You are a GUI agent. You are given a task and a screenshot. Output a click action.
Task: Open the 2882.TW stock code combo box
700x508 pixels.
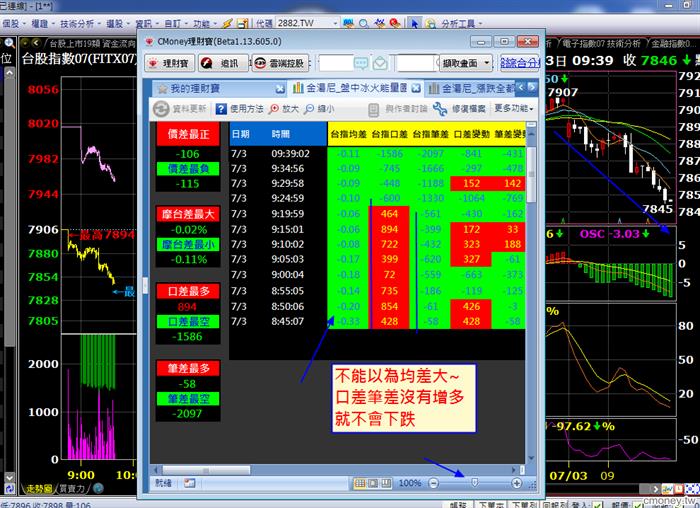click(307, 23)
